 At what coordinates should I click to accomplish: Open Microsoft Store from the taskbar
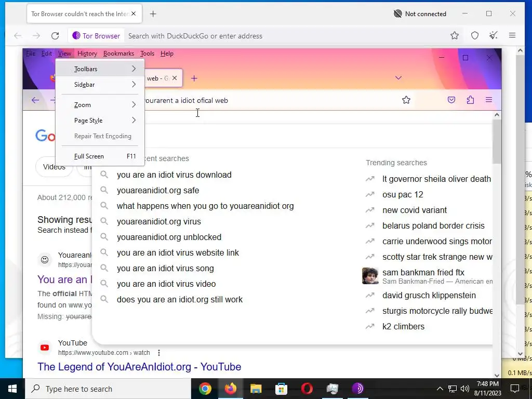(281, 389)
